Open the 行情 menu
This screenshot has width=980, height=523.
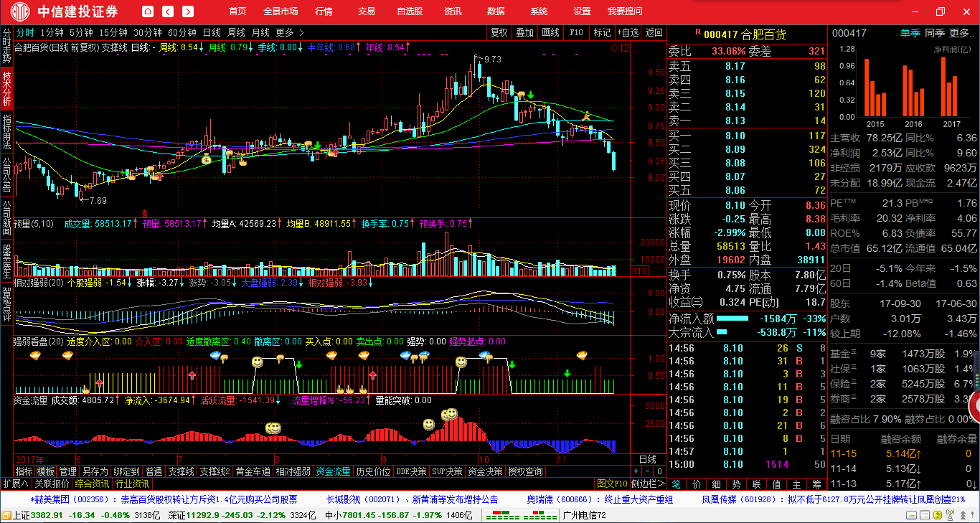coord(324,11)
